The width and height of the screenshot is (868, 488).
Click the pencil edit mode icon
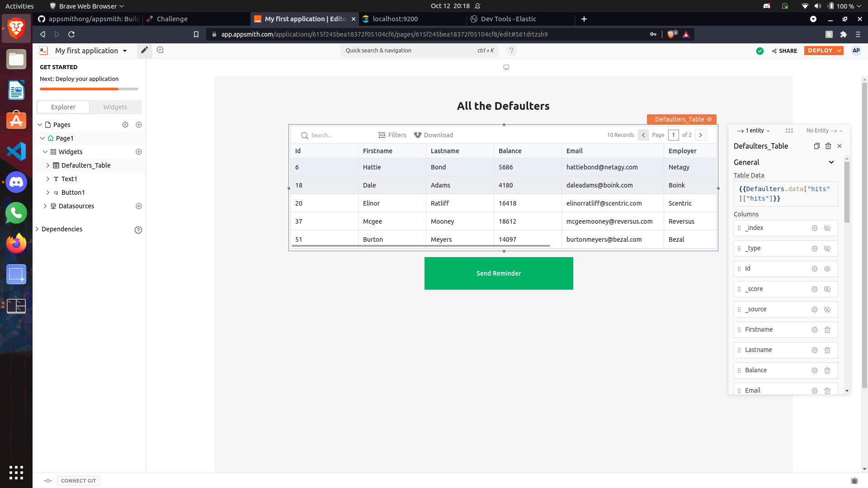click(x=144, y=50)
